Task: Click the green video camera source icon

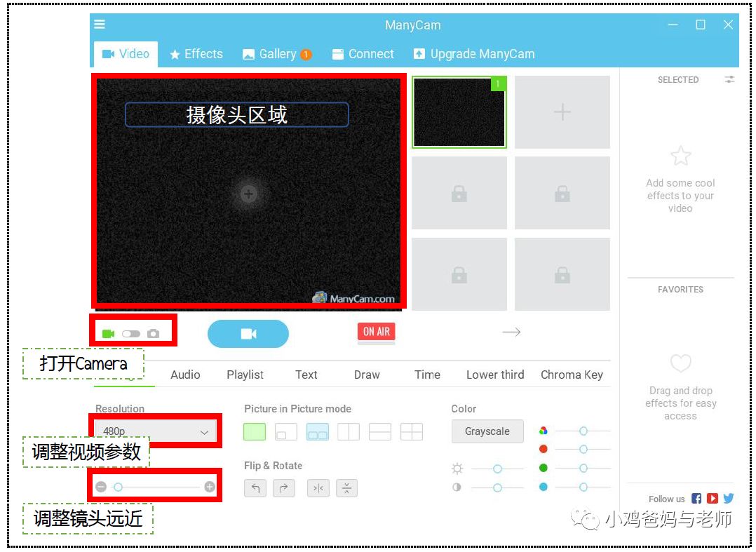Action: pos(107,333)
